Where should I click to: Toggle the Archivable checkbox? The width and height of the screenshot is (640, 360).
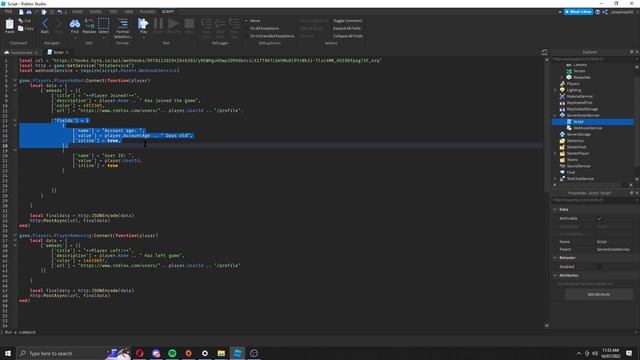click(x=599, y=218)
